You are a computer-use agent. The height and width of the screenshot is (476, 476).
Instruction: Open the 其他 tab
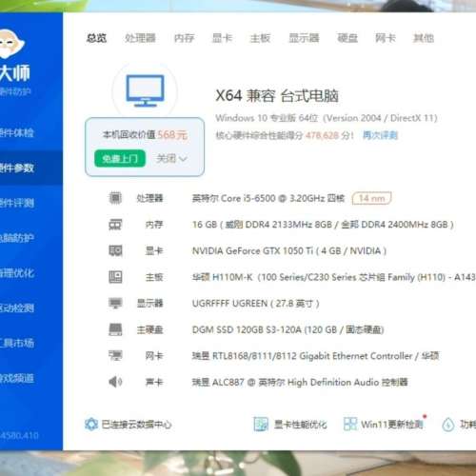pos(424,38)
